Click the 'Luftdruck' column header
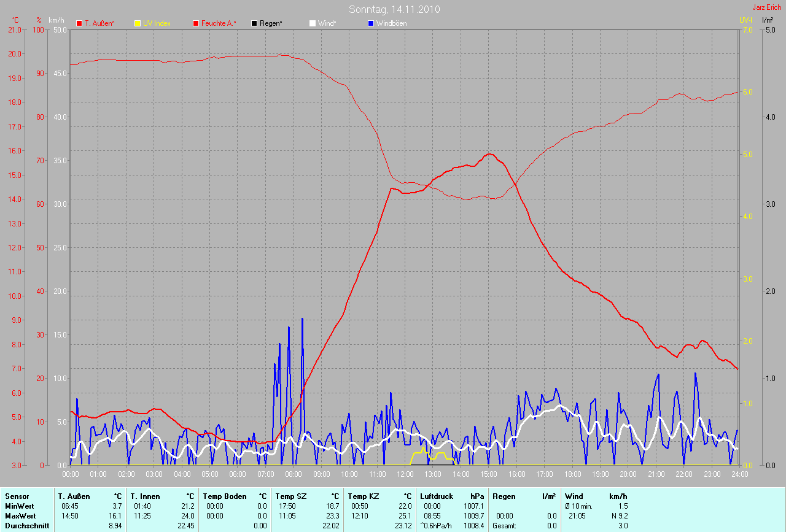This screenshot has width=786, height=532. click(436, 496)
